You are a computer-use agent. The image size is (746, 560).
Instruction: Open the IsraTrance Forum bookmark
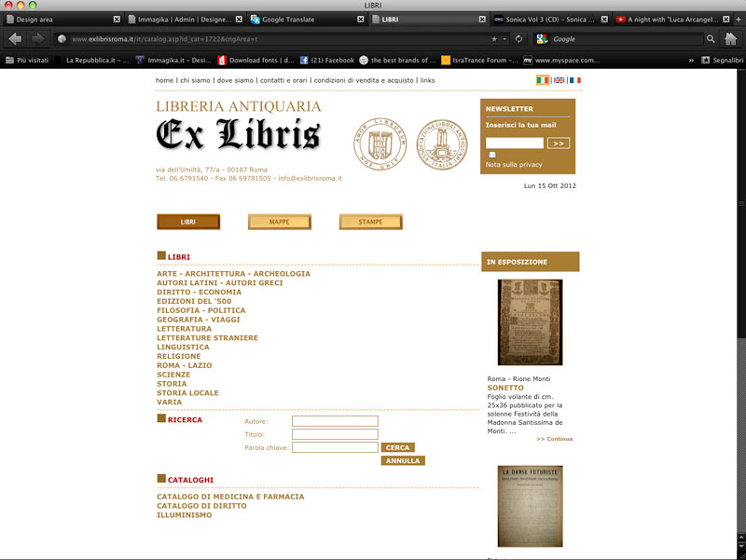[479, 61]
